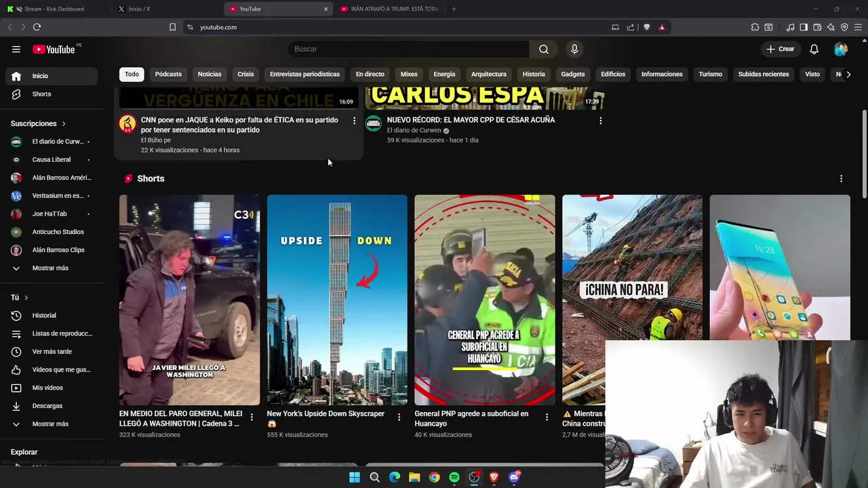Expand the Tú list Mostrar más

[52, 424]
